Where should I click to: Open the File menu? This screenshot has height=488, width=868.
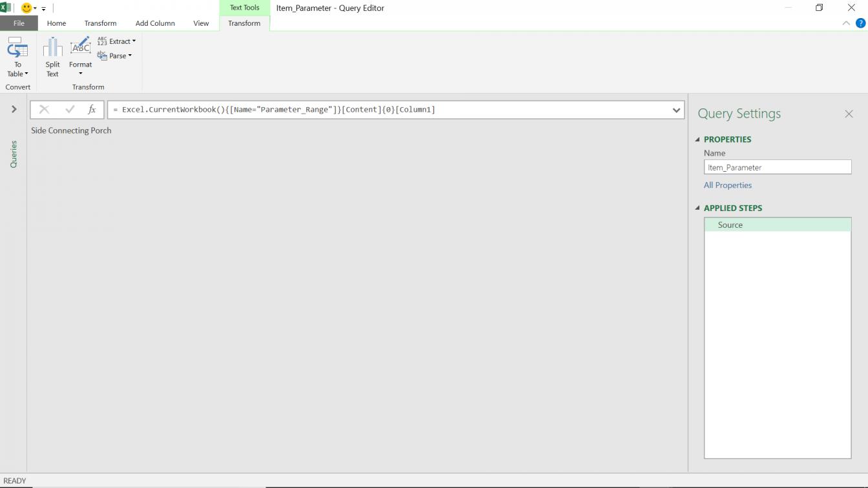point(19,23)
